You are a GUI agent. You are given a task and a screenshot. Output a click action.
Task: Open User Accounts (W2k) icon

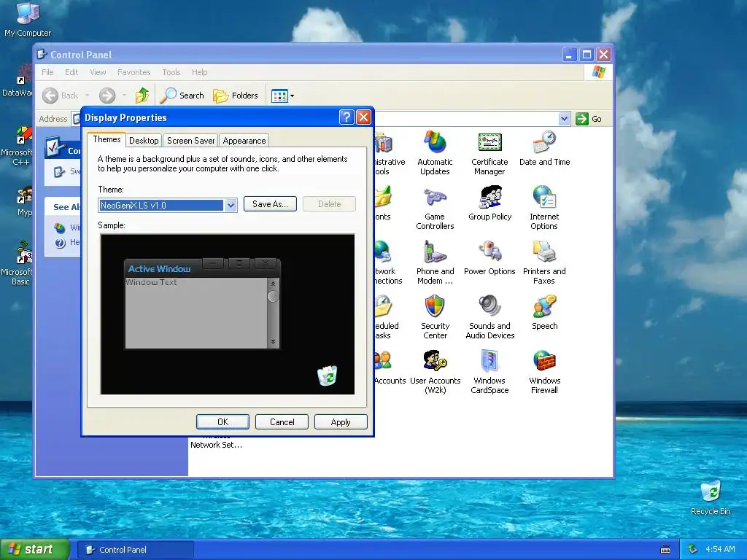point(435,372)
